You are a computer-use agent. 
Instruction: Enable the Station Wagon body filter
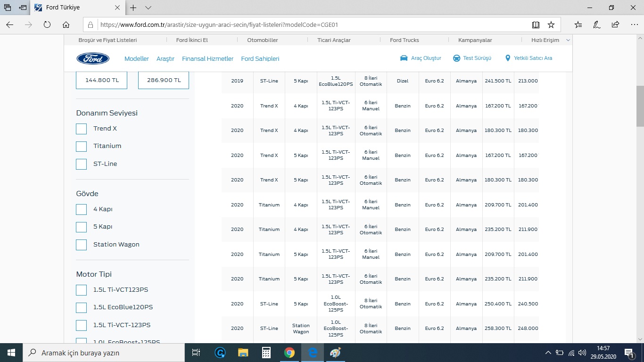pos(81,245)
